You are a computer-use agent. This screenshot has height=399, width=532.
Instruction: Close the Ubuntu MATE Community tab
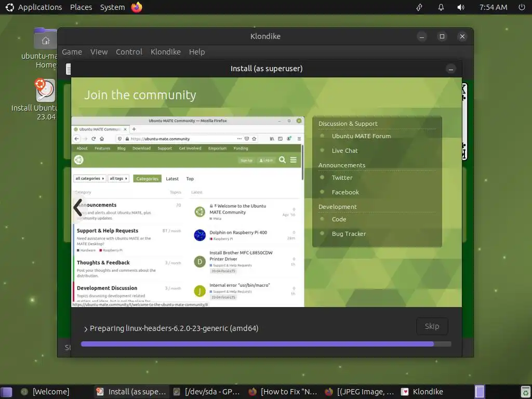125,129
